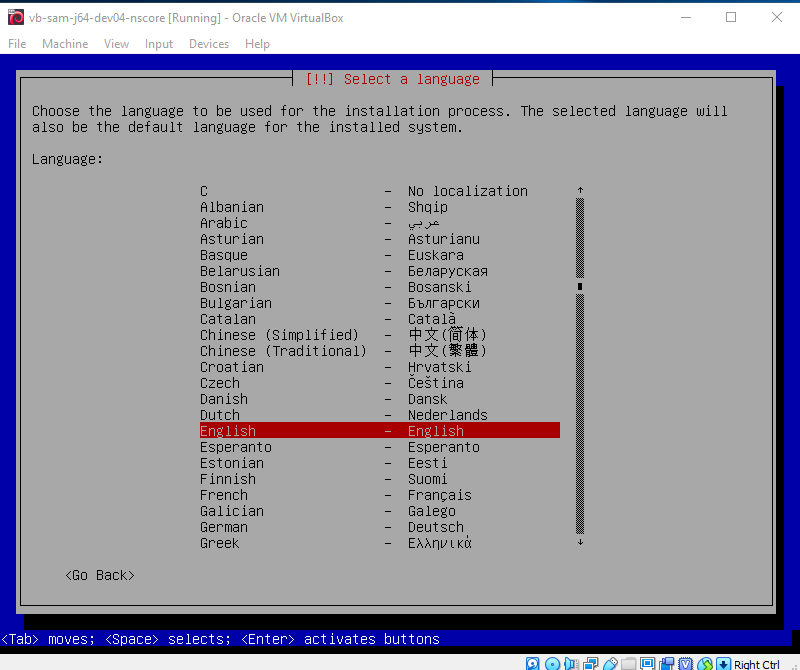Select C - No localization
This screenshot has height=670, width=800.
[x=380, y=191]
